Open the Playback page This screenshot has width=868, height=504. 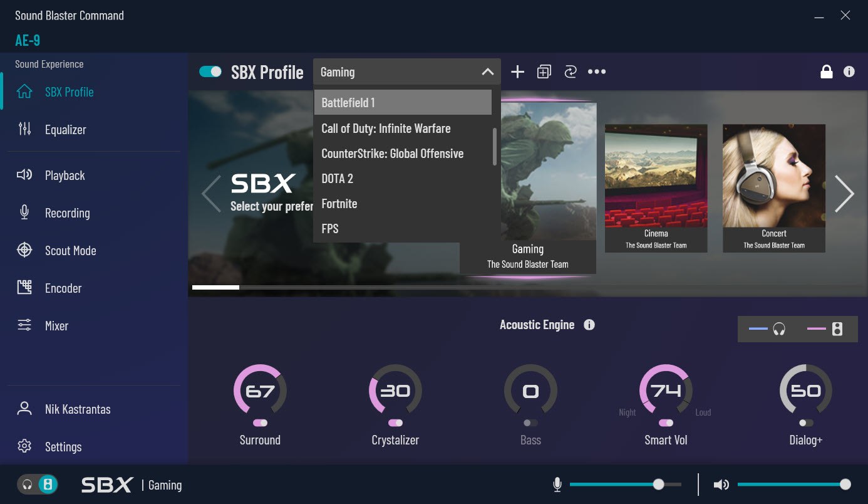coord(65,176)
